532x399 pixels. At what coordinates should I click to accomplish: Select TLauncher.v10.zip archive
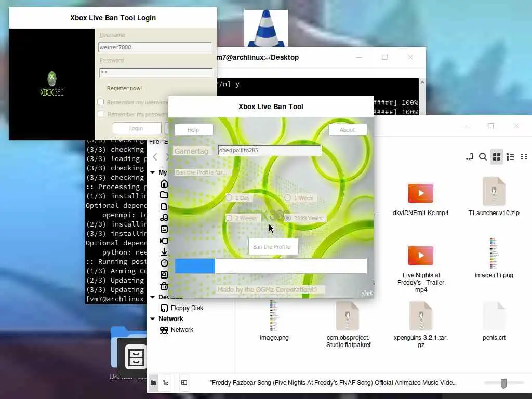pos(494,197)
